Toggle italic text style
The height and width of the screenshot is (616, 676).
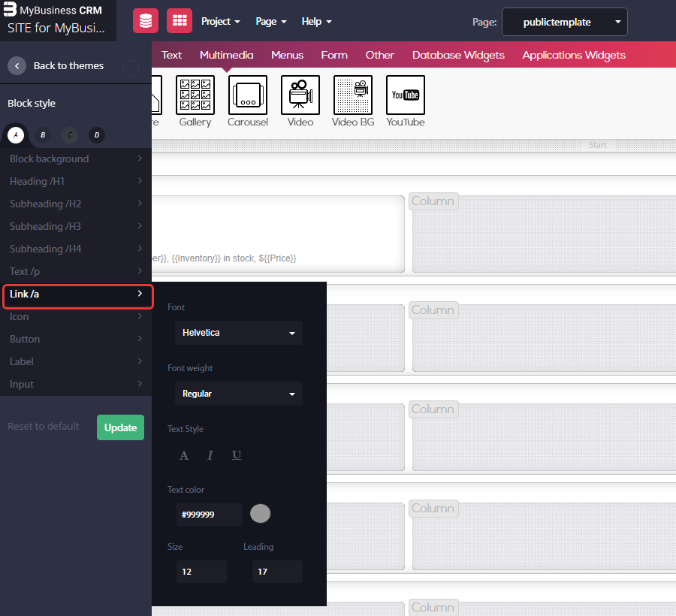[210, 455]
